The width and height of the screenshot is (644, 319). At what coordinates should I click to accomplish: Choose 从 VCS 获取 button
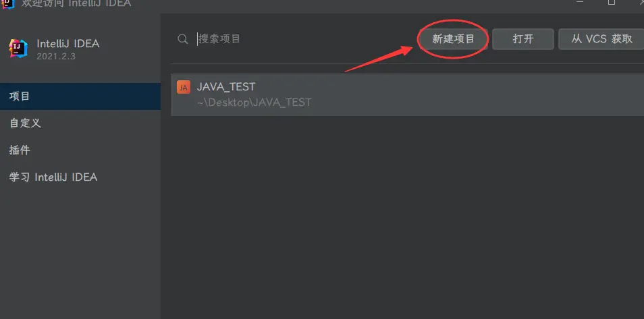click(x=601, y=39)
